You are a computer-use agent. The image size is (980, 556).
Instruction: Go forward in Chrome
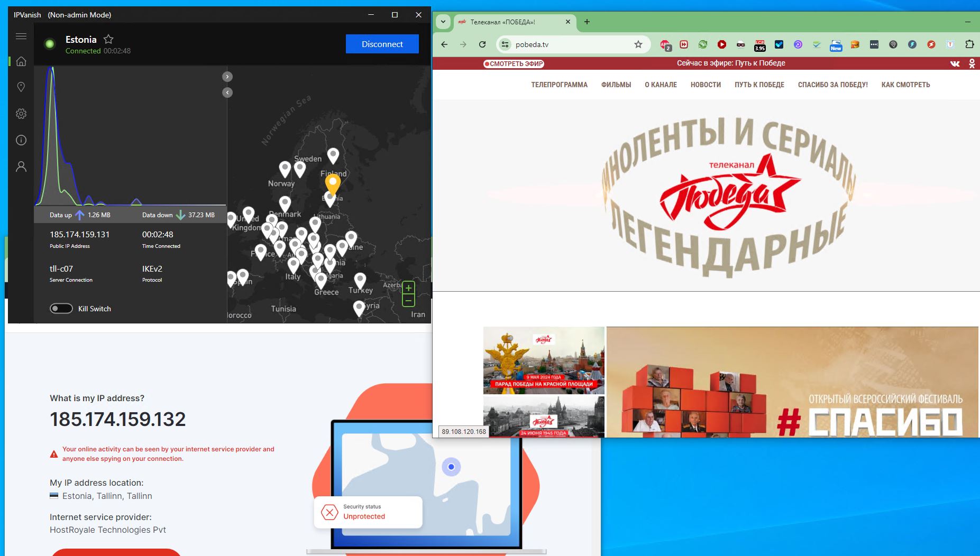click(463, 44)
